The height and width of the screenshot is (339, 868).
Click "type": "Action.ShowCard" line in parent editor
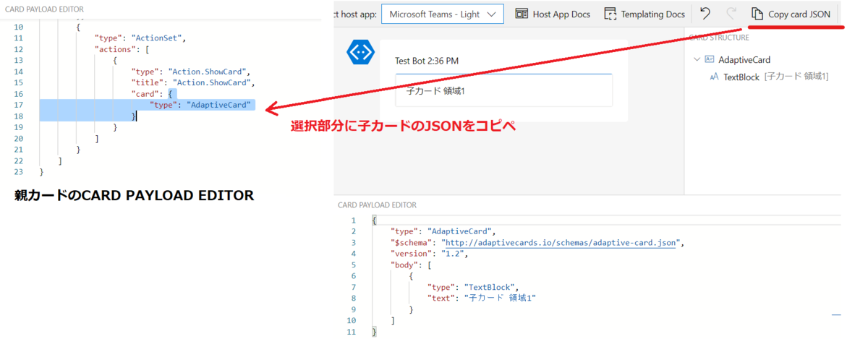click(x=190, y=72)
